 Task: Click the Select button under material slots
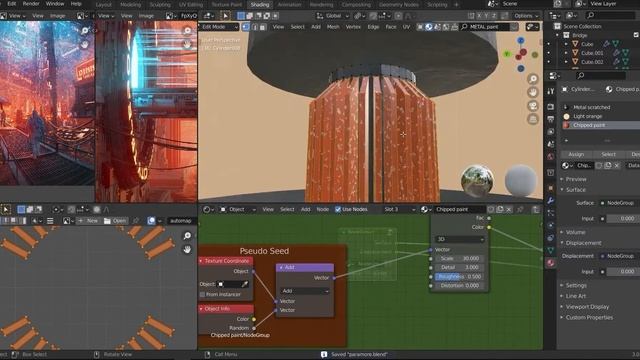click(608, 154)
